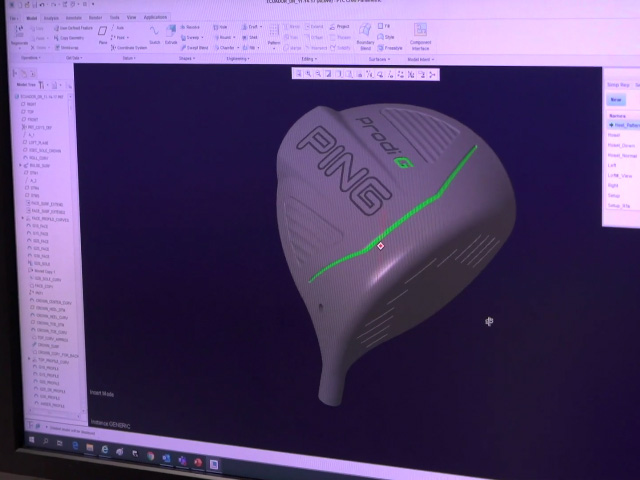Image resolution: width=640 pixels, height=480 pixels.
Task: Select the Right saved view
Action: (x=613, y=185)
